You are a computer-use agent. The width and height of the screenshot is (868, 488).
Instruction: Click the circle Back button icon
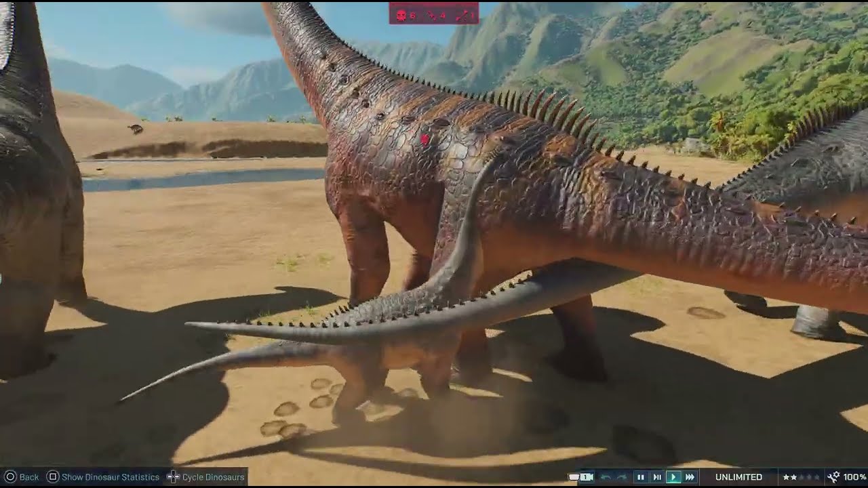(x=9, y=477)
